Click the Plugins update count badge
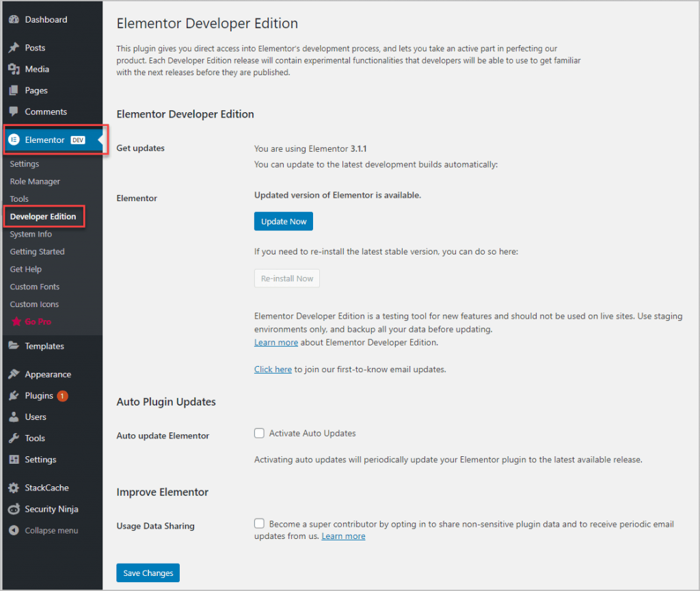 tap(62, 395)
